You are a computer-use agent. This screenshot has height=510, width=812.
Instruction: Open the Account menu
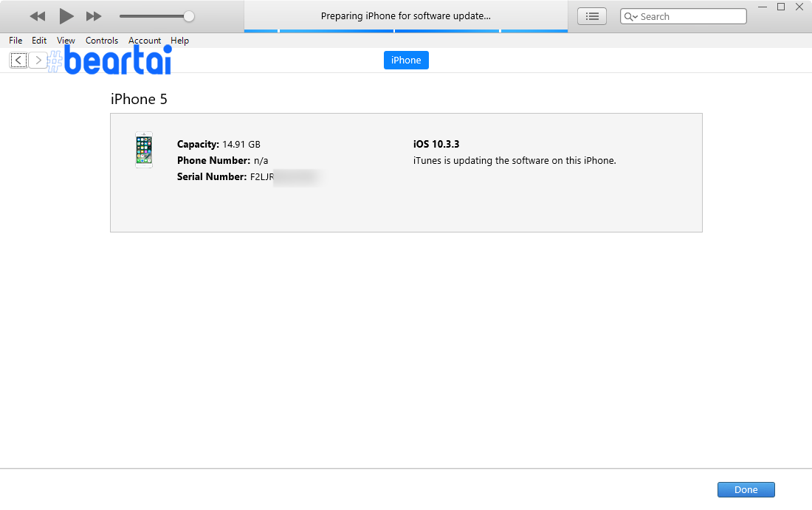[x=145, y=41]
